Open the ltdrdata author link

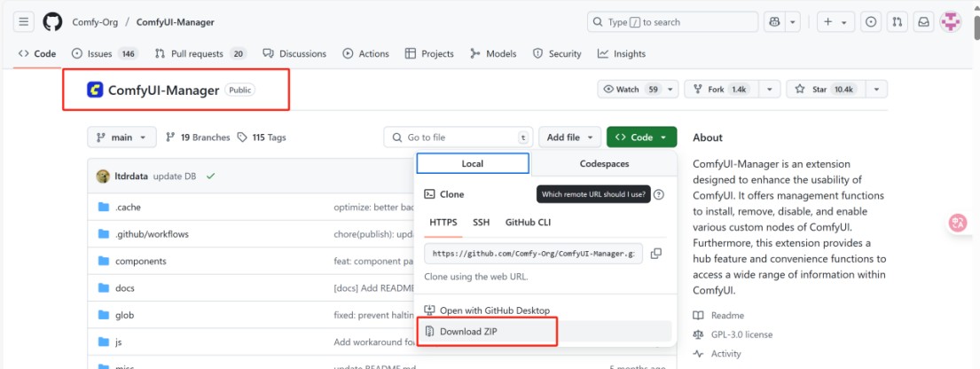tap(131, 177)
